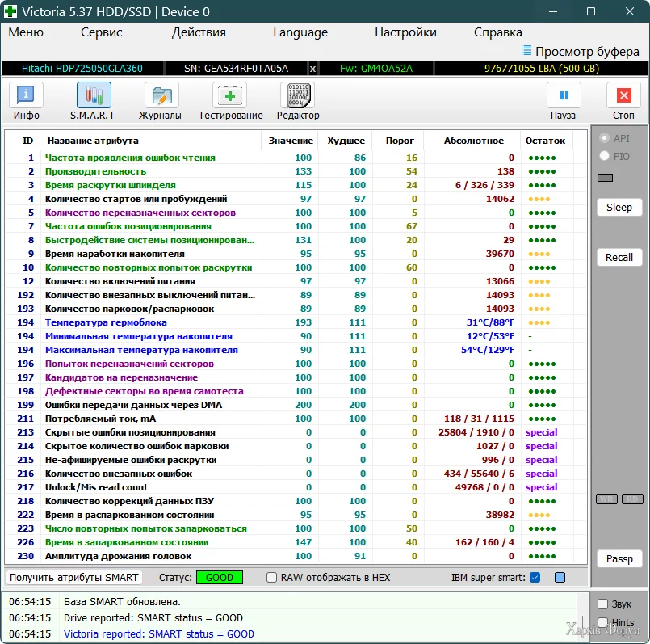Click the small x beside the serial number
The image size is (650, 644).
(x=313, y=69)
